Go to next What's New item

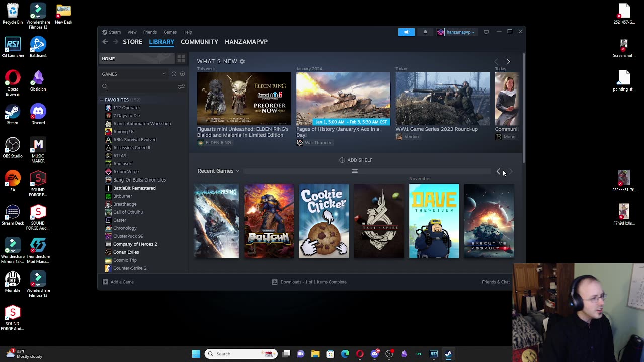(508, 61)
